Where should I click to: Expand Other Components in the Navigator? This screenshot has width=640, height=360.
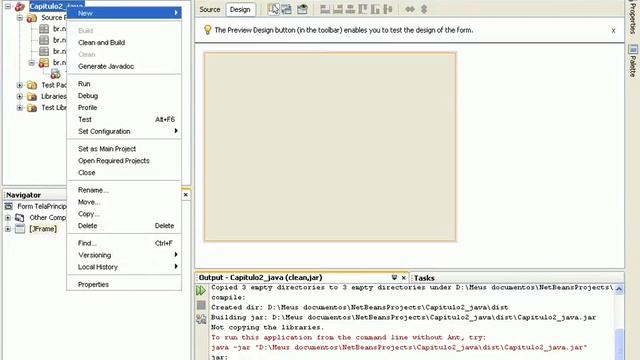(8, 218)
